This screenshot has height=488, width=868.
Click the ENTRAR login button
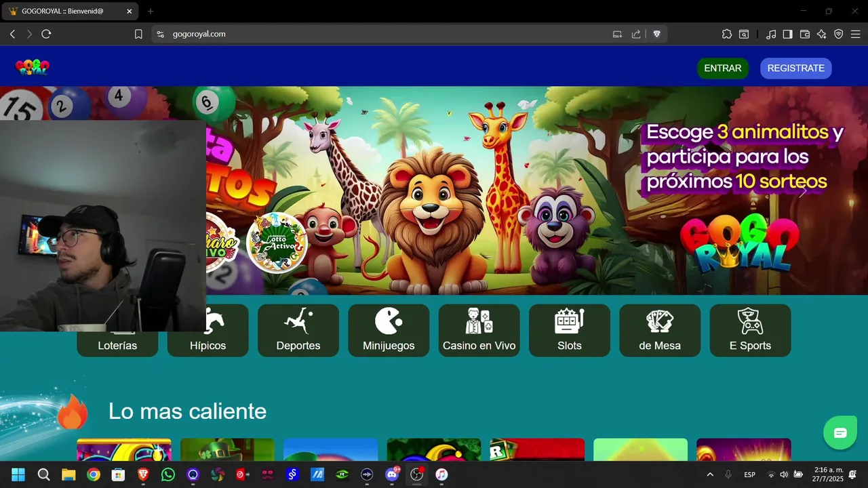tap(723, 68)
